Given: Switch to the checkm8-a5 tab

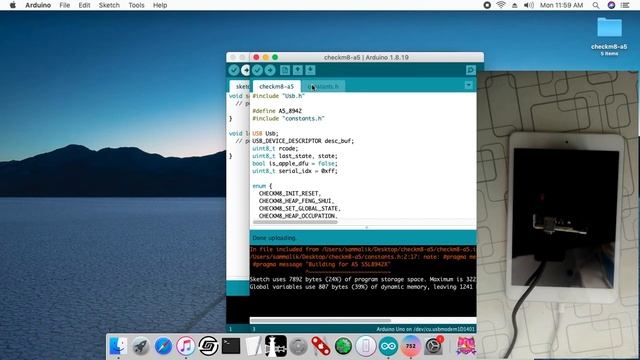Looking at the screenshot, I should point(276,87).
